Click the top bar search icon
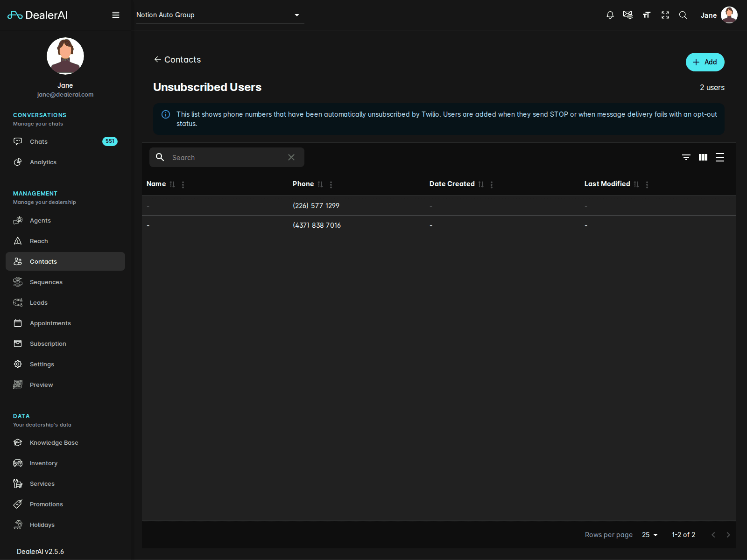 tap(683, 15)
